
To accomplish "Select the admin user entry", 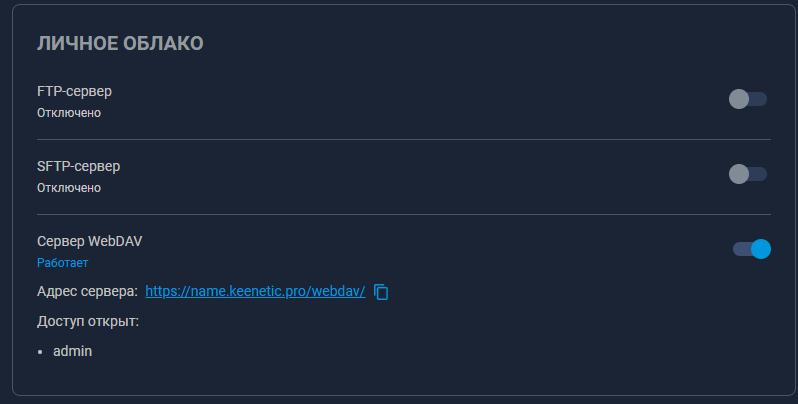I will pyautogui.click(x=73, y=352).
